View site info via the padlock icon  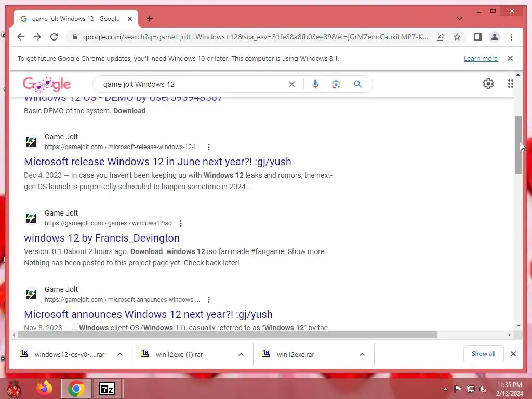(x=75, y=37)
